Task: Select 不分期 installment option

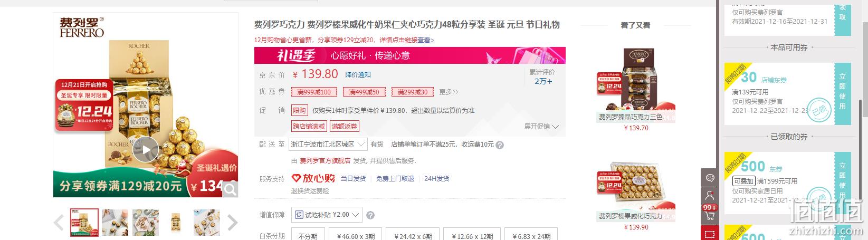Action: pyautogui.click(x=308, y=234)
